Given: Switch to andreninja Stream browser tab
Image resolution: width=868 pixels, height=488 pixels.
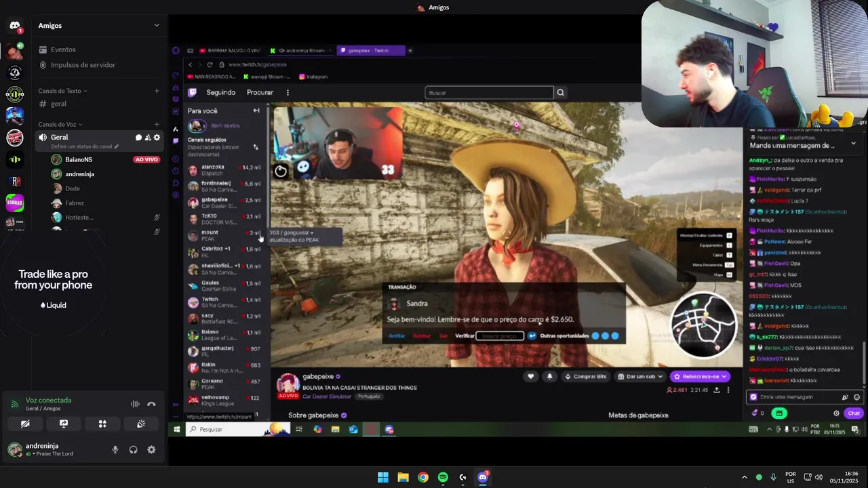Looking at the screenshot, I should pyautogui.click(x=301, y=50).
